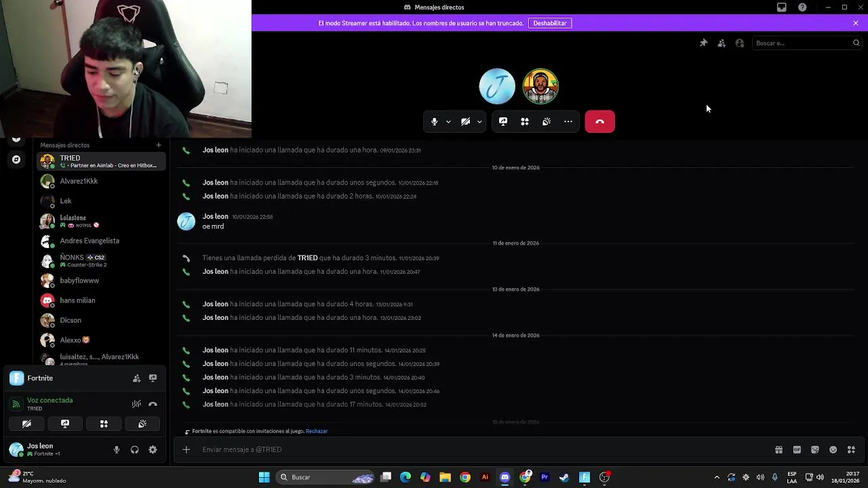Toggle noise suppression in voice panel
Viewport: 868px width, 488px height.
(x=136, y=404)
